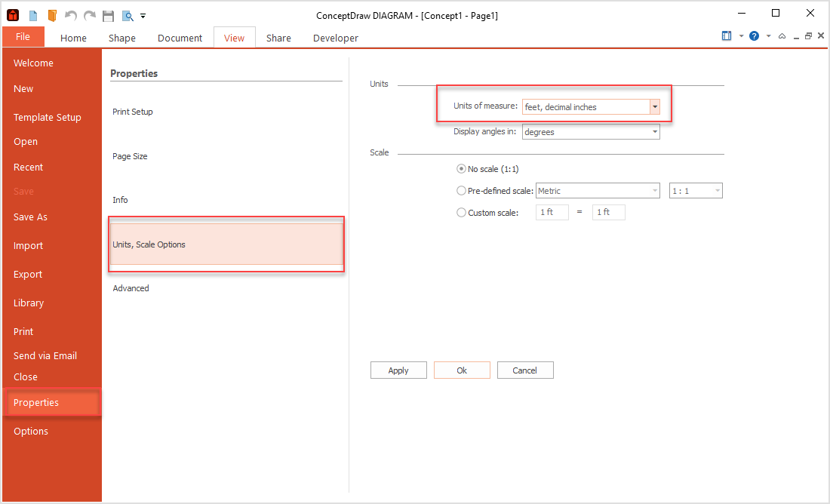Redo the action in quick toolbar
The image size is (830, 504).
[90, 15]
